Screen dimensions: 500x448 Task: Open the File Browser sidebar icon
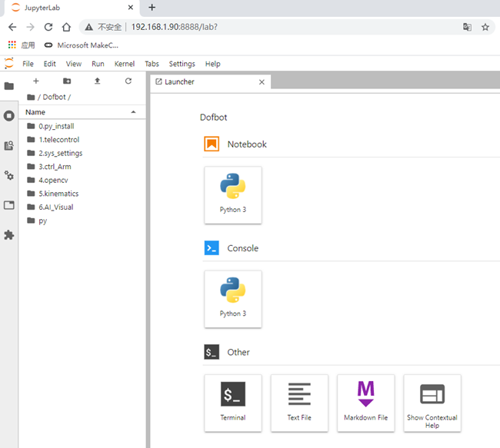(x=9, y=86)
